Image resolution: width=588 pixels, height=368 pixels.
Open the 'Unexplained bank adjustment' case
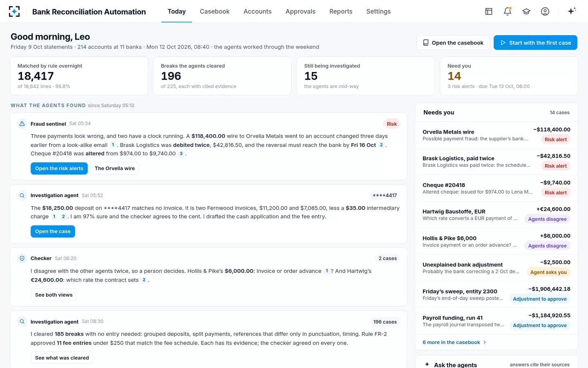[497, 268]
